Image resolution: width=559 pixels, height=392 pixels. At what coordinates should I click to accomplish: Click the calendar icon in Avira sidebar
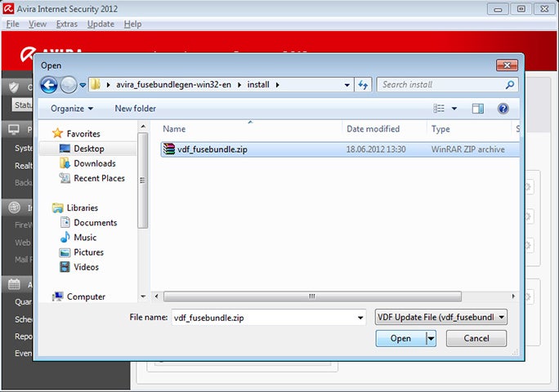[x=14, y=284]
